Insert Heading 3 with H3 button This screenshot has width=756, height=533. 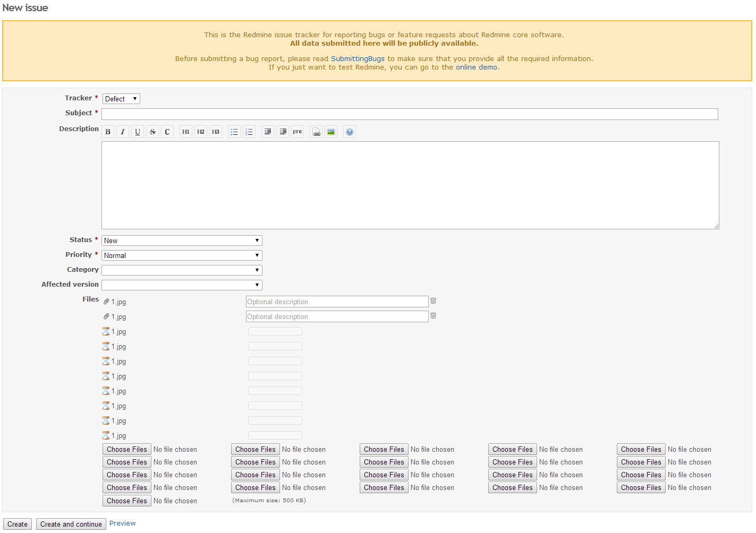216,132
